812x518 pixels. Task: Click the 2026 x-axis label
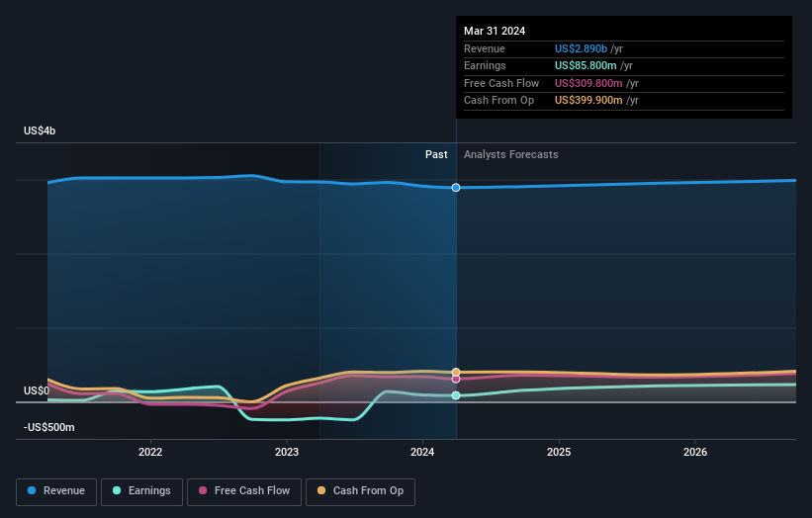[x=695, y=453]
